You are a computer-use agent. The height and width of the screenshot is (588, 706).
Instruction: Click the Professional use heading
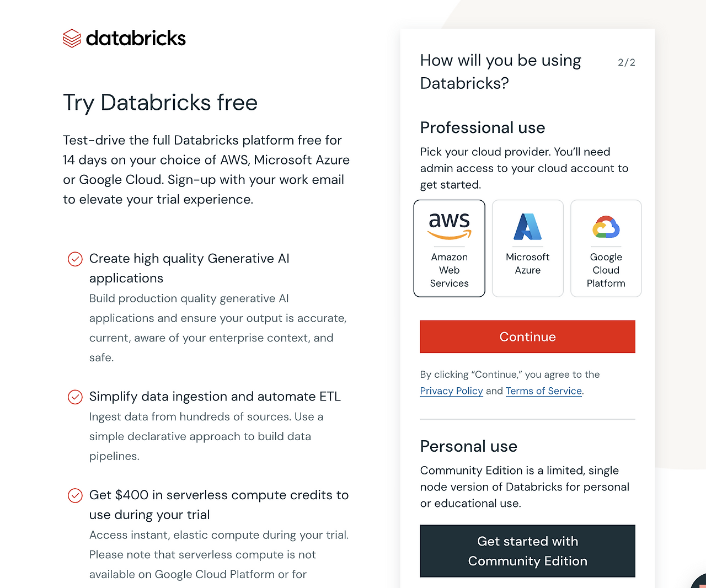tap(482, 127)
